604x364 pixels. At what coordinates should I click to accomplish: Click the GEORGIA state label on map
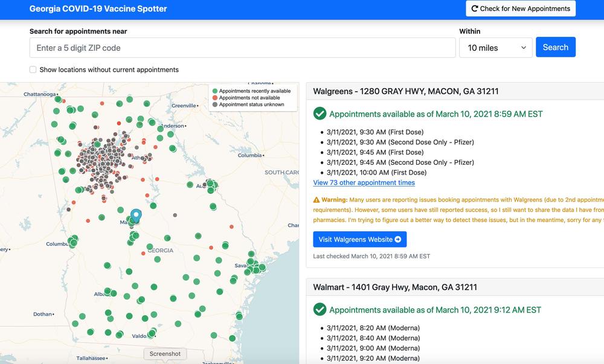161,251
